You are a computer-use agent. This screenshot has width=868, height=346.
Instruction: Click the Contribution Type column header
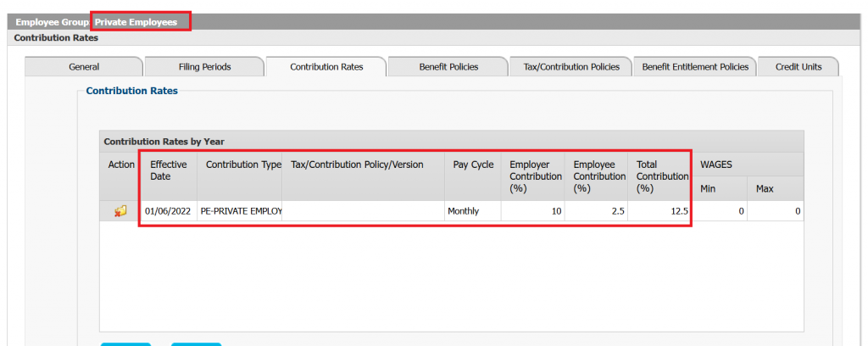(x=242, y=165)
